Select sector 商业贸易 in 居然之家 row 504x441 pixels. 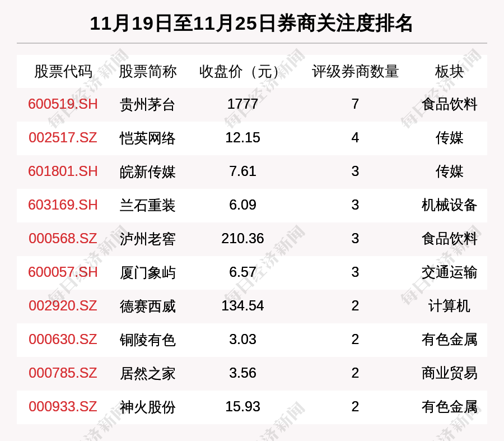[449, 373]
